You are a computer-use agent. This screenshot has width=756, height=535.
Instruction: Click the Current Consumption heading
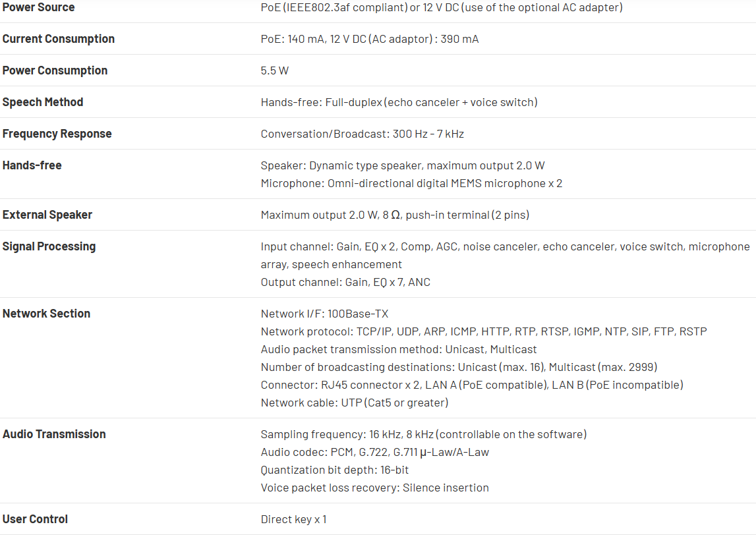pyautogui.click(x=59, y=39)
